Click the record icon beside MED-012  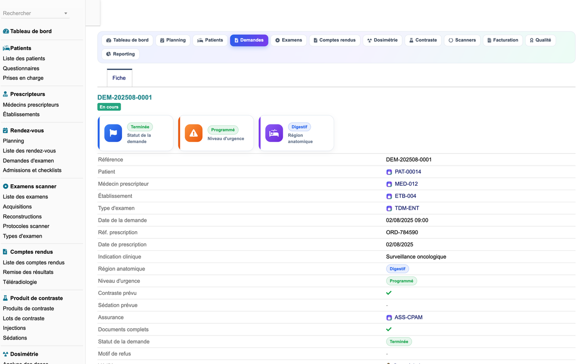tap(389, 184)
